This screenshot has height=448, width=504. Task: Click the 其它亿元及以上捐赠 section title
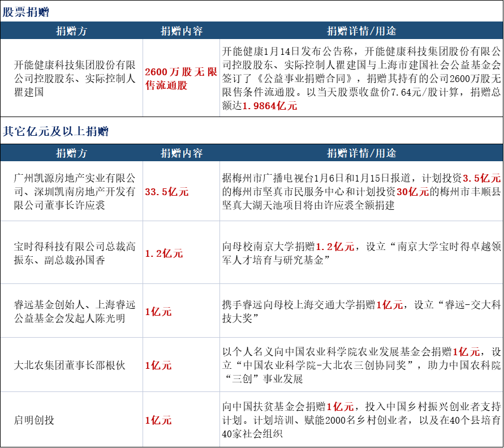click(56, 131)
